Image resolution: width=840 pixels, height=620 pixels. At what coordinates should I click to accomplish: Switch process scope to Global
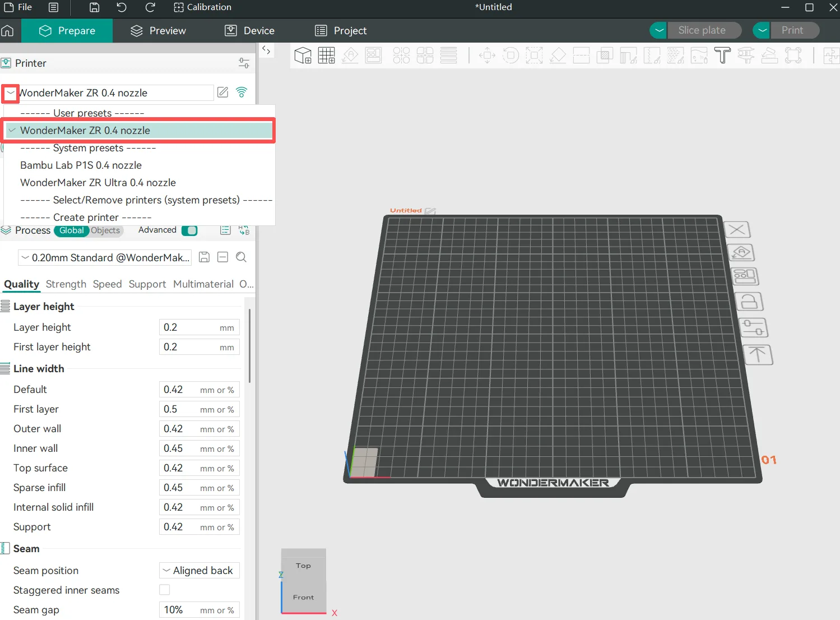click(x=72, y=230)
